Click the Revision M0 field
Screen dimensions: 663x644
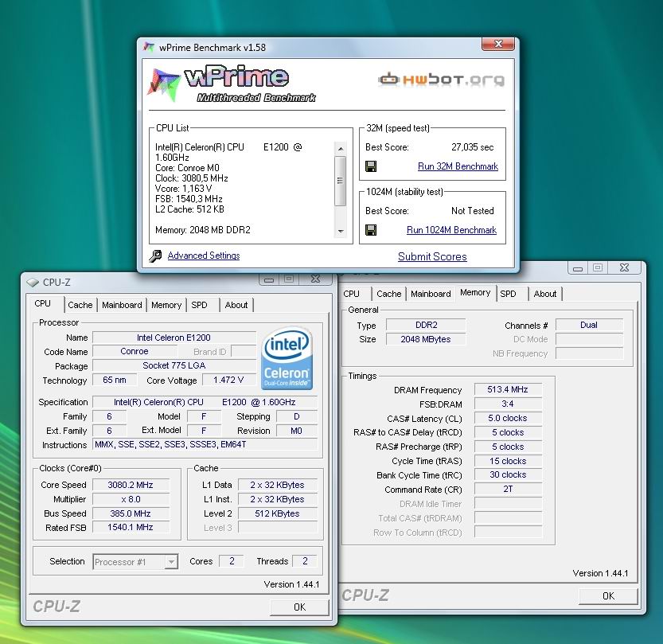tap(296, 431)
